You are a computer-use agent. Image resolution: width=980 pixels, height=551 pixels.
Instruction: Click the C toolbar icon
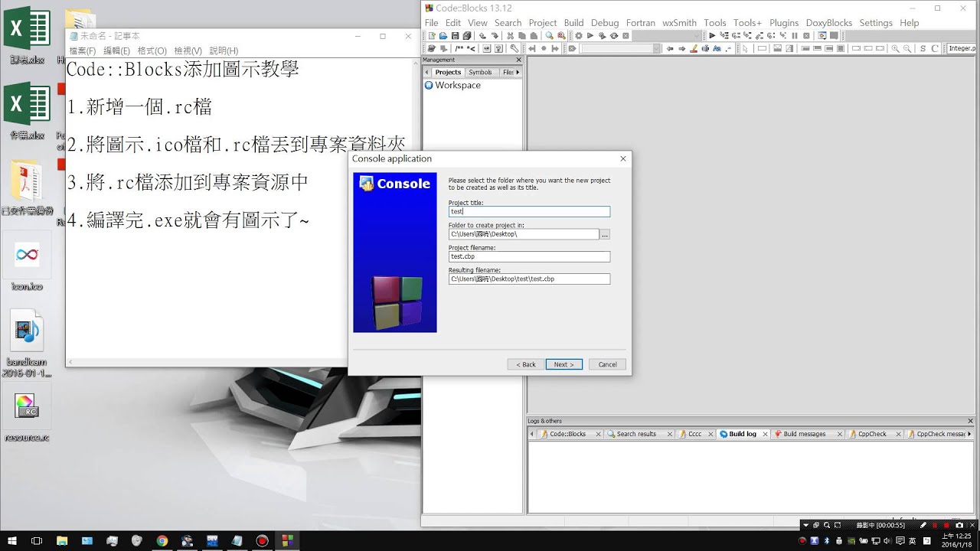(x=935, y=48)
